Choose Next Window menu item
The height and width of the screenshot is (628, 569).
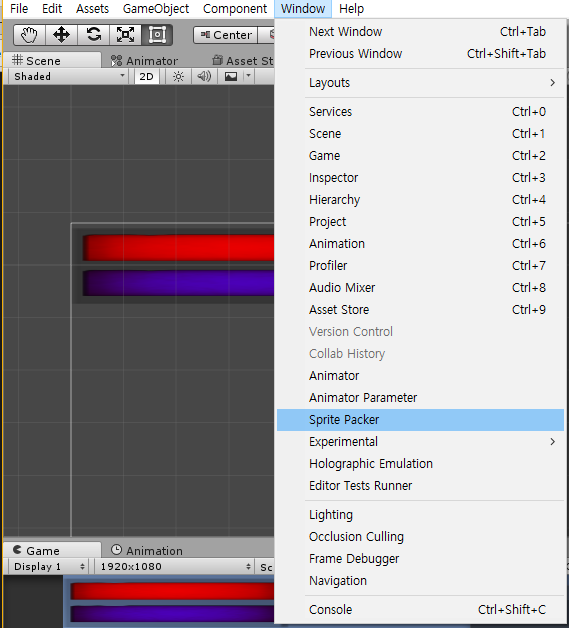click(420, 32)
